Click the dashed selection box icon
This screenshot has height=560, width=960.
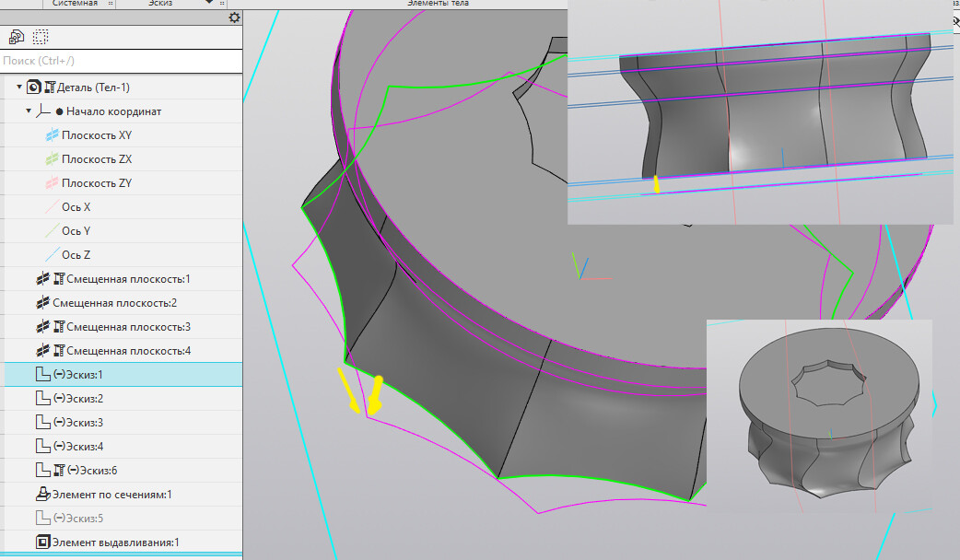point(41,38)
